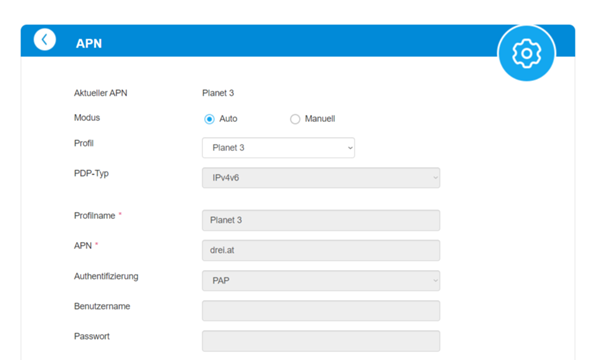The width and height of the screenshot is (590, 360).
Task: Click the PDP-Typ label
Action: click(x=91, y=174)
